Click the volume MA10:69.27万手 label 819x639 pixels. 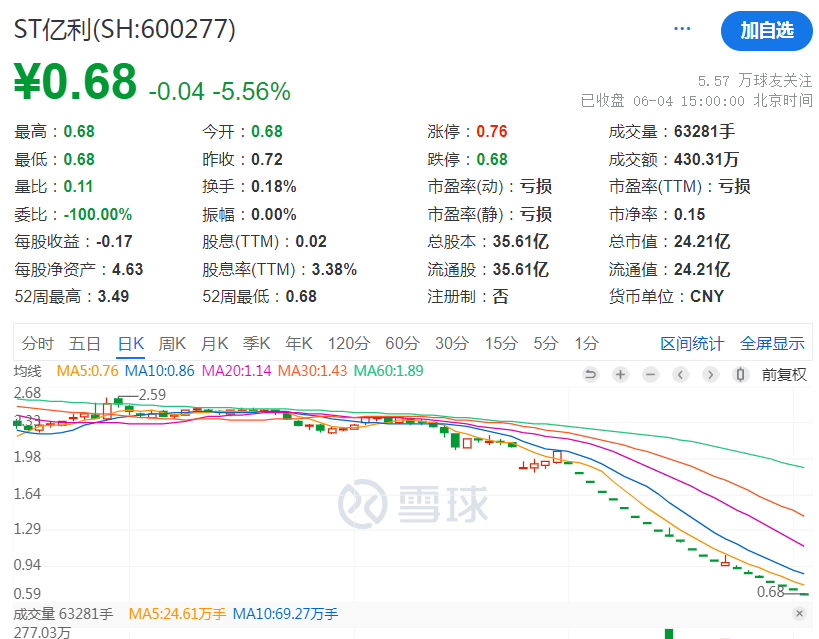pos(285,613)
